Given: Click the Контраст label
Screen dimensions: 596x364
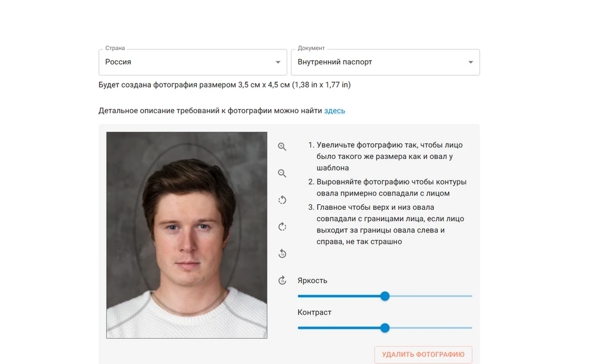Looking at the screenshot, I should (x=314, y=312).
